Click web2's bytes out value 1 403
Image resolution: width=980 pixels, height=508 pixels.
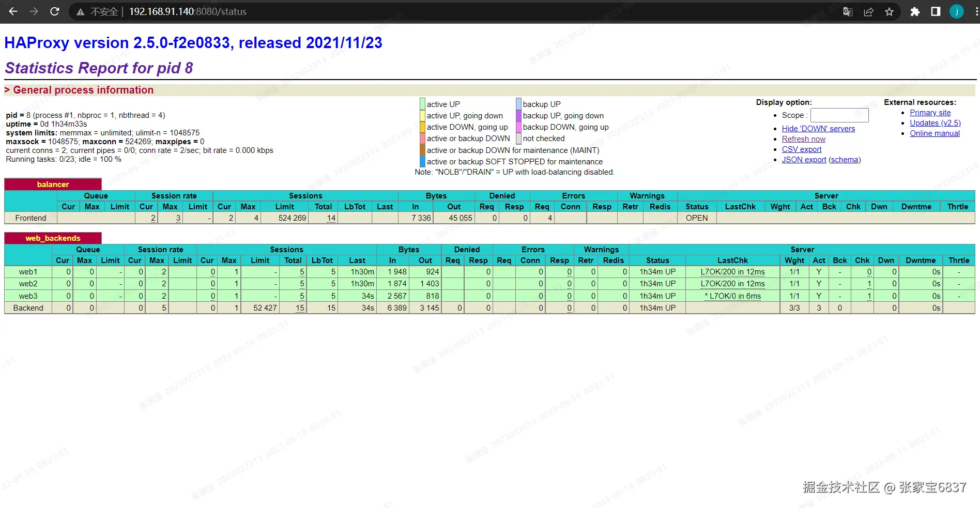pos(430,284)
